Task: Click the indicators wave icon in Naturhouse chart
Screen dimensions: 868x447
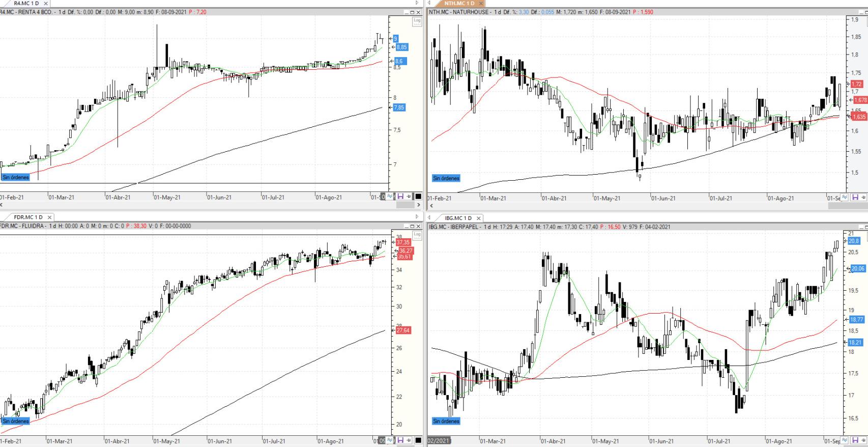Action: click(x=845, y=197)
